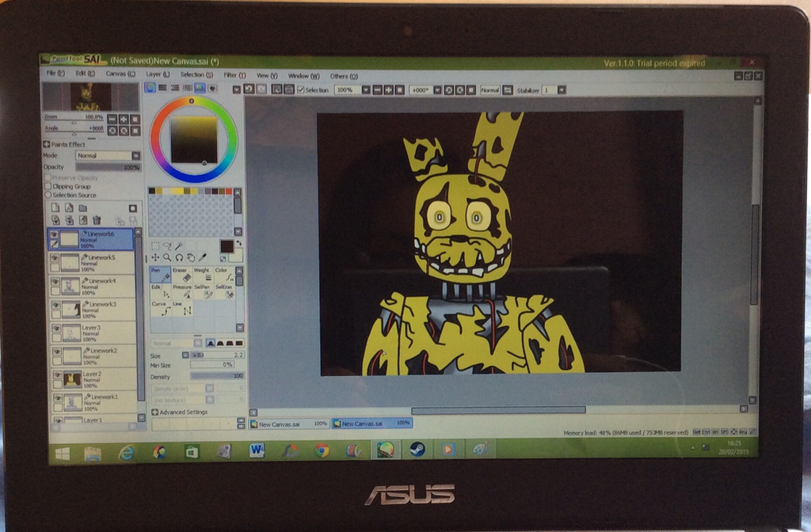Enable the Selection Source radio button
Viewport: 811px width, 532px height.
pos(48,195)
